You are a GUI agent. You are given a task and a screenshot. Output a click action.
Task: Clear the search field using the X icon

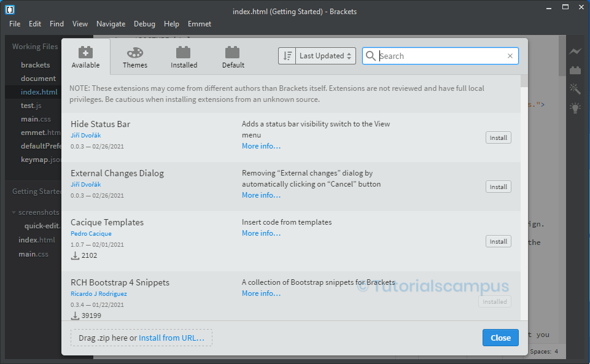tap(510, 55)
